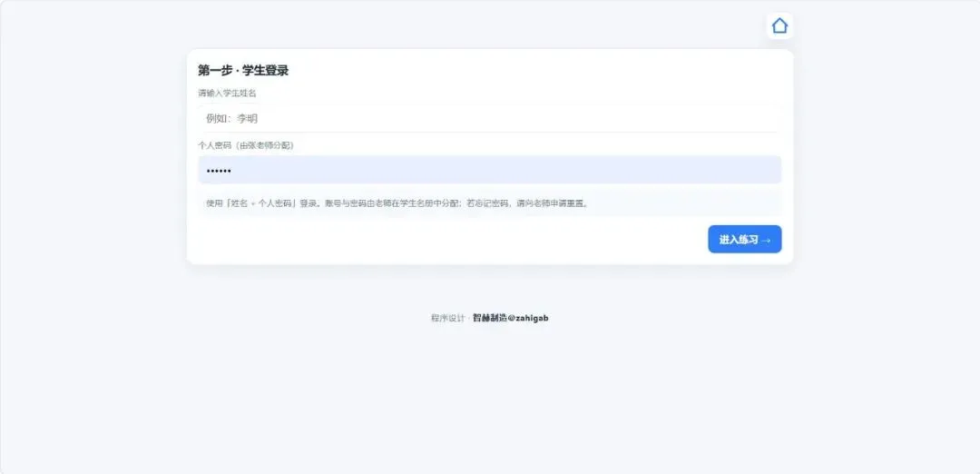Click the 个人密码 label text
This screenshot has height=474, width=980.
[246, 145]
